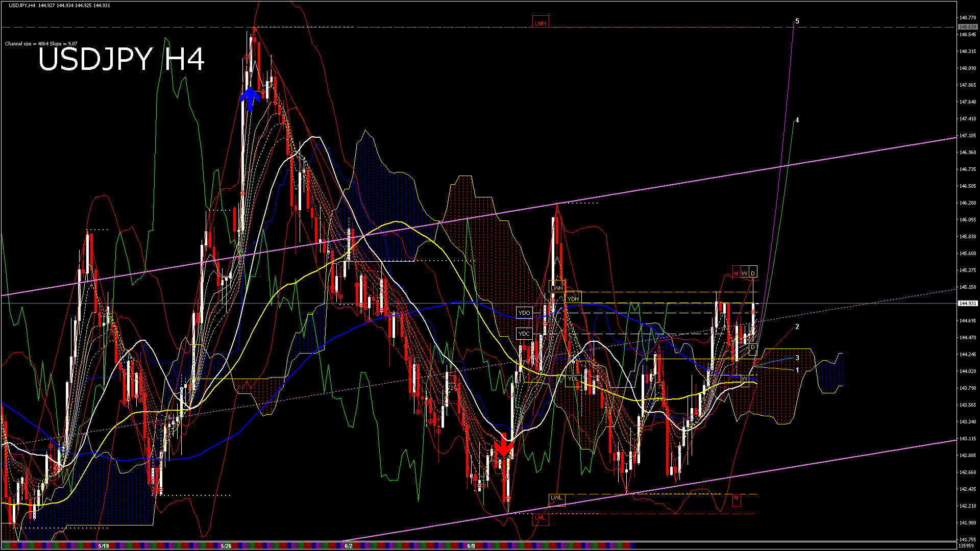The height and width of the screenshot is (551, 980).
Task: Click the 148.632 price tag on axis
Action: click(967, 27)
